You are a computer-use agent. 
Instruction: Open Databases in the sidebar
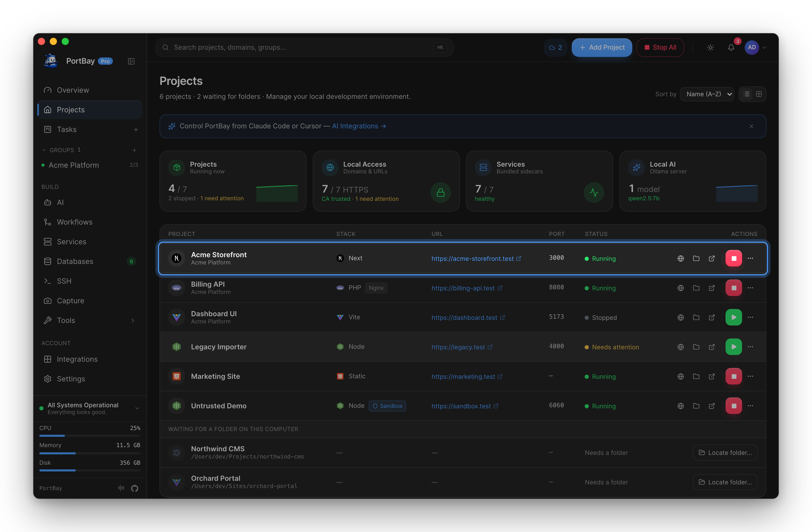pos(90,261)
